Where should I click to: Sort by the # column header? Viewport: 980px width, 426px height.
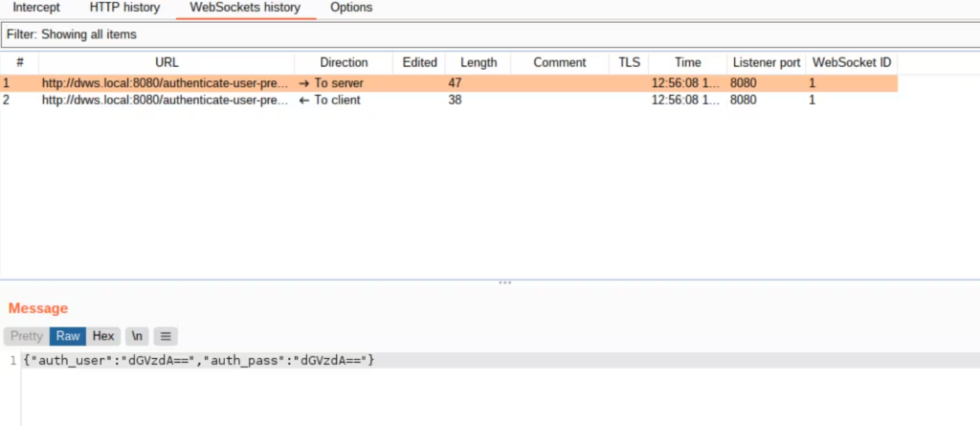20,62
